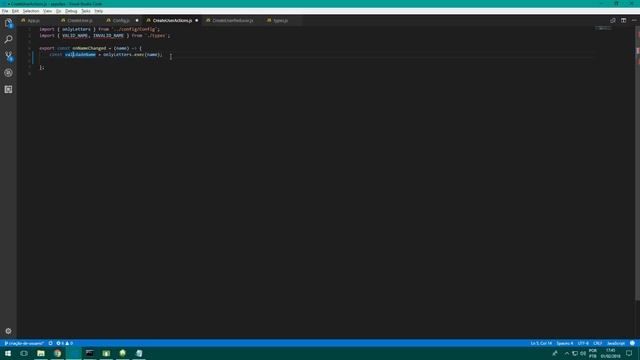Viewport: 640px width, 360px height.
Task: Open Windows action center notifications
Action: (x=629, y=353)
